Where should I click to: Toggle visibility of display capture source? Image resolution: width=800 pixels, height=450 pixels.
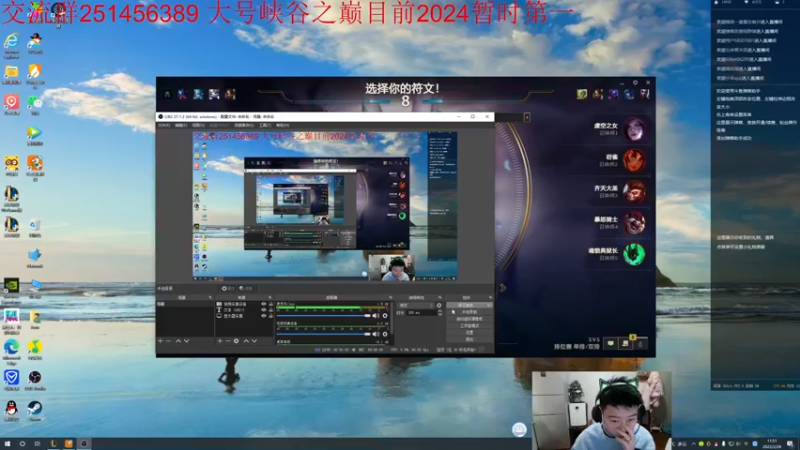point(264,316)
